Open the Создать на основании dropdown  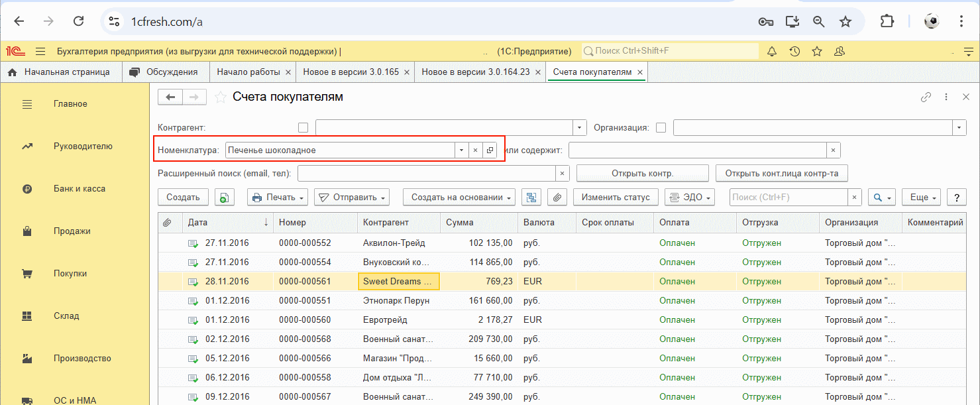coord(459,197)
